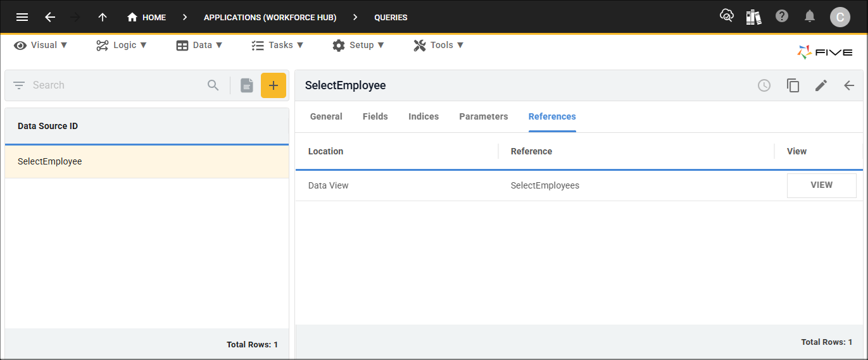Select the SelectEmployee row in list
This screenshot has width=868, height=360.
147,161
